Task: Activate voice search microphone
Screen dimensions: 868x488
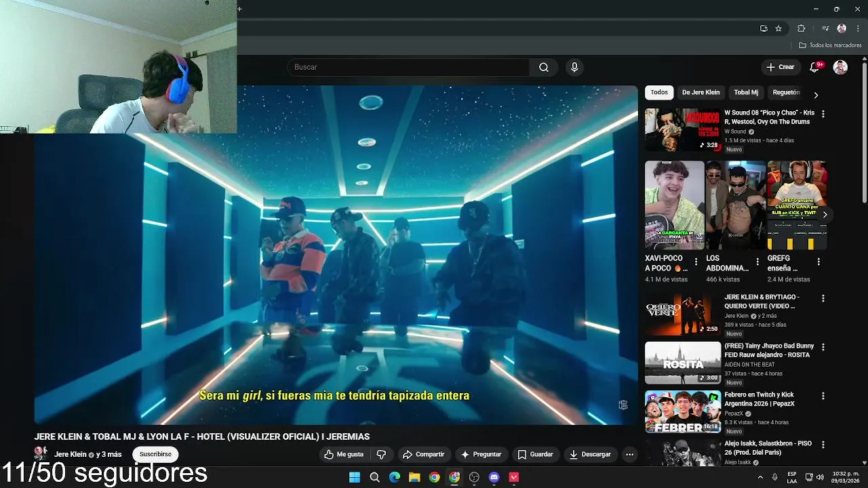Action: point(574,67)
